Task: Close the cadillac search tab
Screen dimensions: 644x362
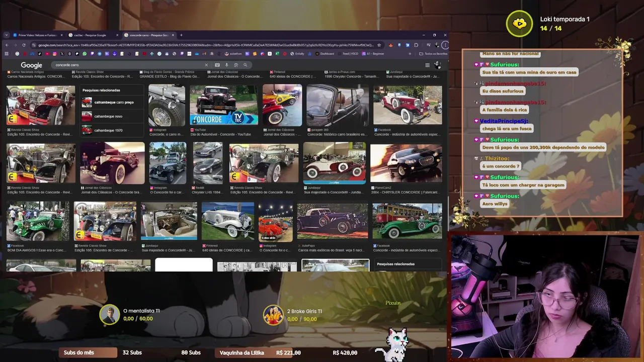Action: 117,35
